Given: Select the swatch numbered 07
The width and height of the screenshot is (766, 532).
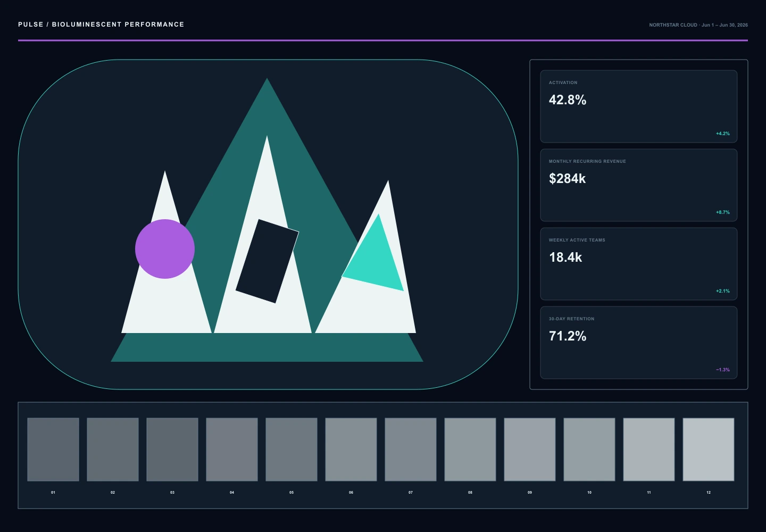Looking at the screenshot, I should tap(411, 450).
